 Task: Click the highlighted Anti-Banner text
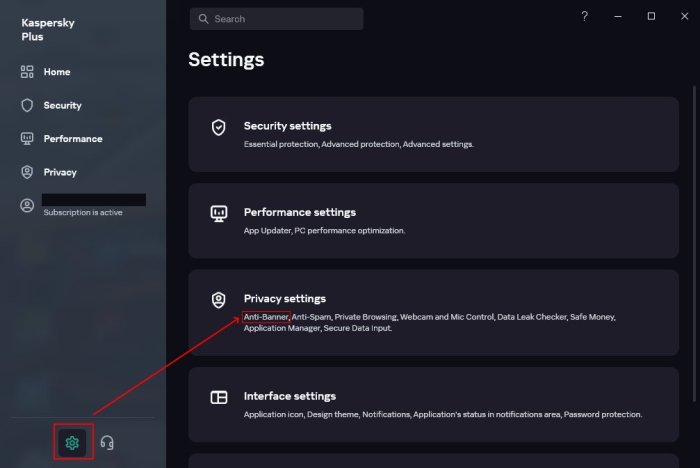(266, 317)
